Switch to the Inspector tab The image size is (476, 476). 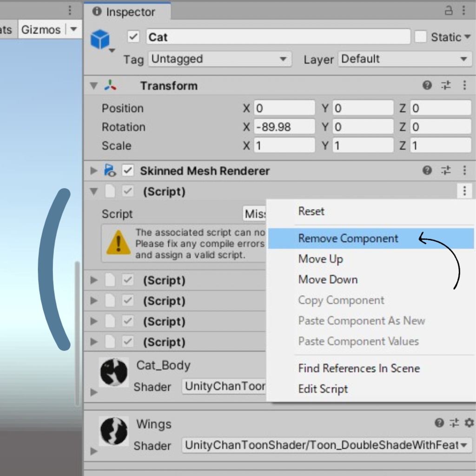pos(127,12)
